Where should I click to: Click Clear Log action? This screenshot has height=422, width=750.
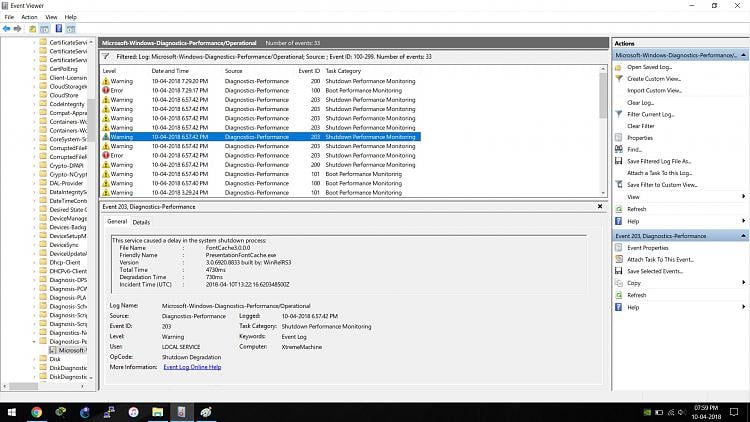click(x=640, y=103)
